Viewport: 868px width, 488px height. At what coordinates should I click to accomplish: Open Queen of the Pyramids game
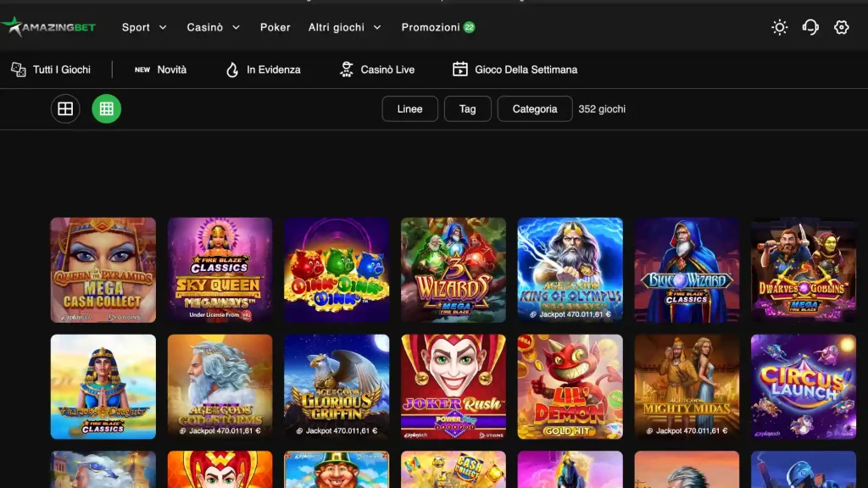point(103,270)
